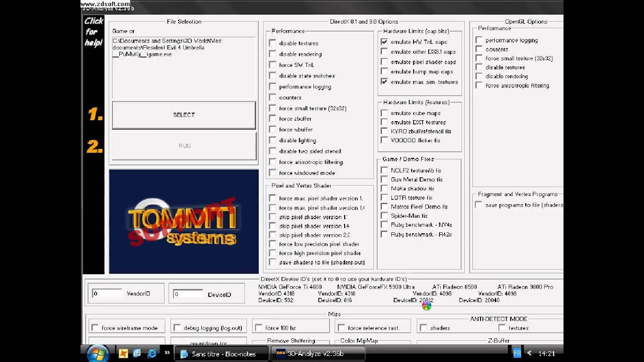This screenshot has width=644, height=362.
Task: Check 'force wireframe mode'
Action: (x=95, y=328)
